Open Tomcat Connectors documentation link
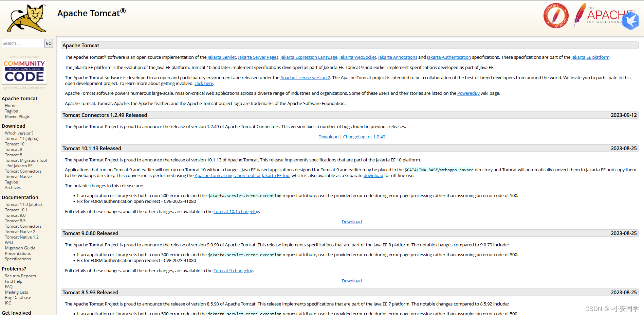644x315 pixels. 23,226
